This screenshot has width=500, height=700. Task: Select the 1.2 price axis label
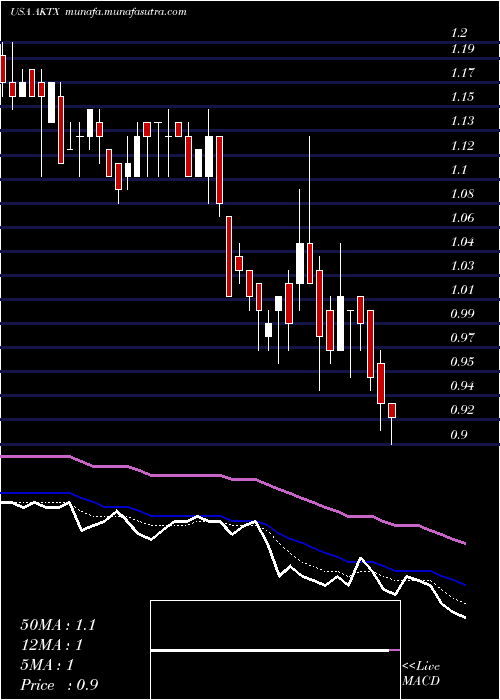(x=459, y=33)
